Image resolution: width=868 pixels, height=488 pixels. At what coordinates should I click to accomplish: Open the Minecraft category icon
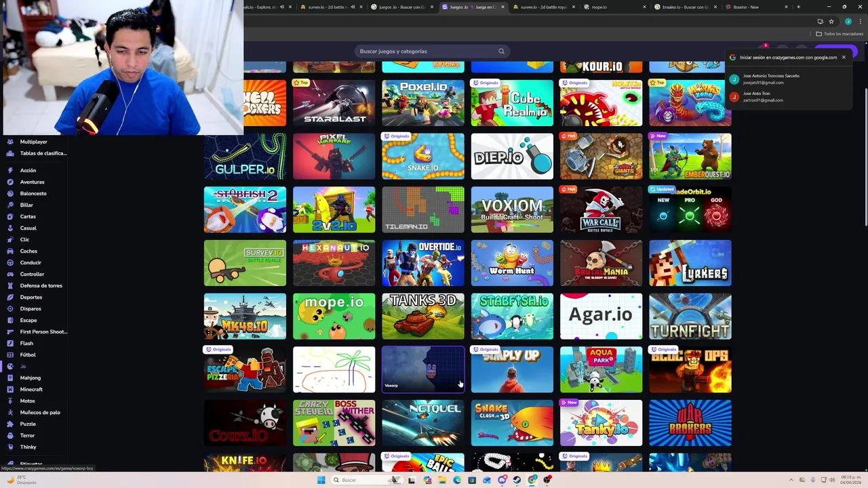pos(10,389)
